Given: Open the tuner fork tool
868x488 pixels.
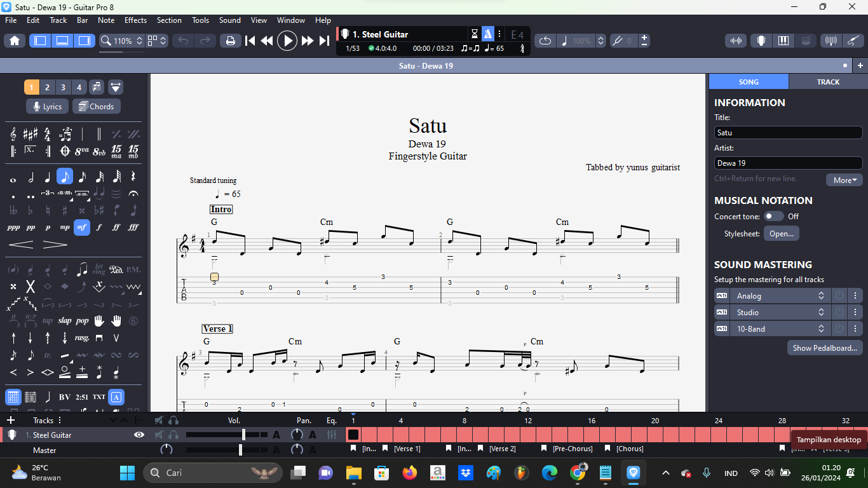Looking at the screenshot, I should [x=623, y=41].
